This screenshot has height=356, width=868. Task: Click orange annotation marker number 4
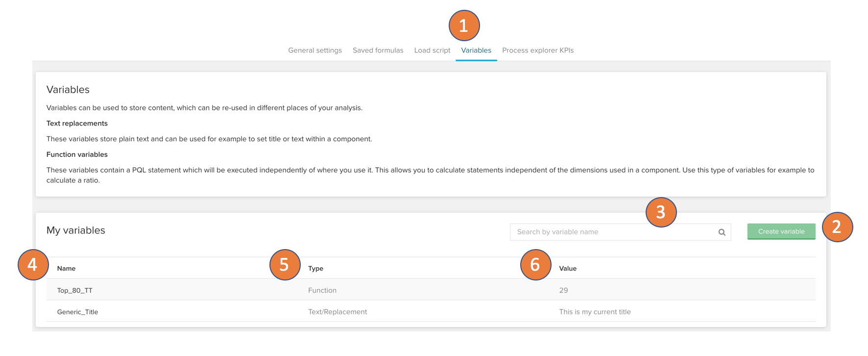[33, 265]
